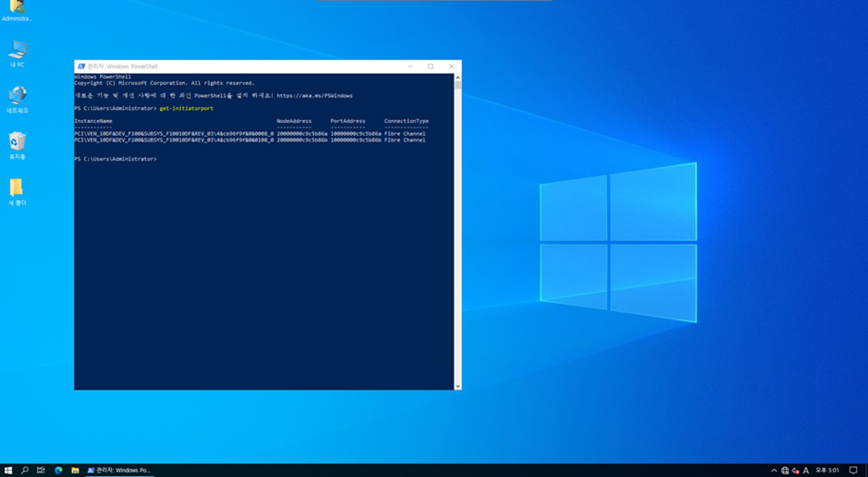Open the notification action center
The image size is (868, 477).
tap(853, 470)
